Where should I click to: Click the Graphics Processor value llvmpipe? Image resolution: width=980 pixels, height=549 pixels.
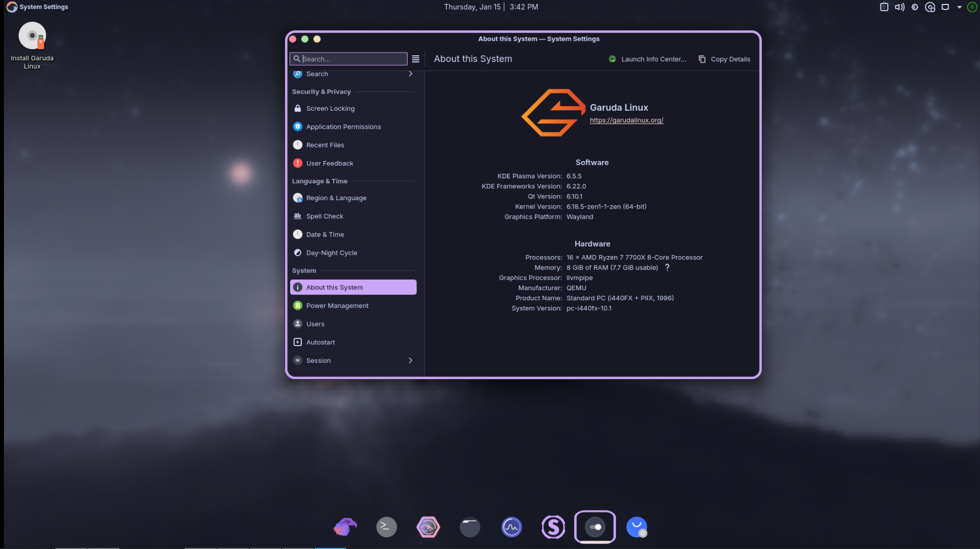[x=579, y=278]
